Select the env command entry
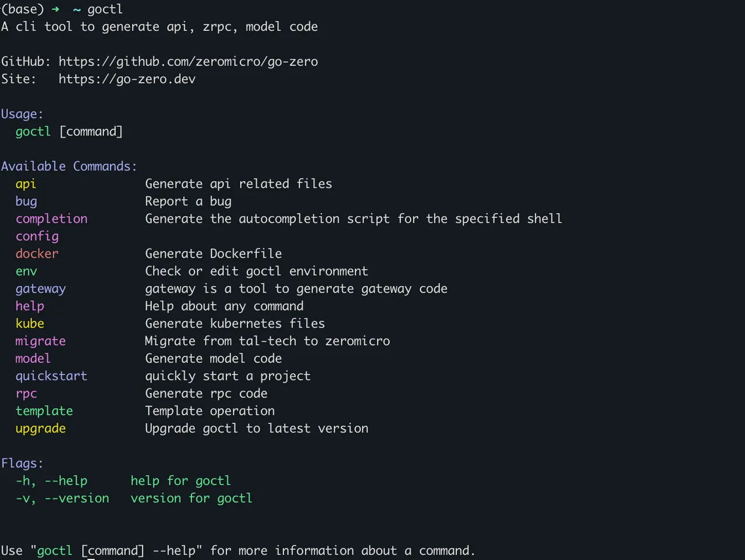Image resolution: width=745 pixels, height=560 pixels. pos(26,272)
